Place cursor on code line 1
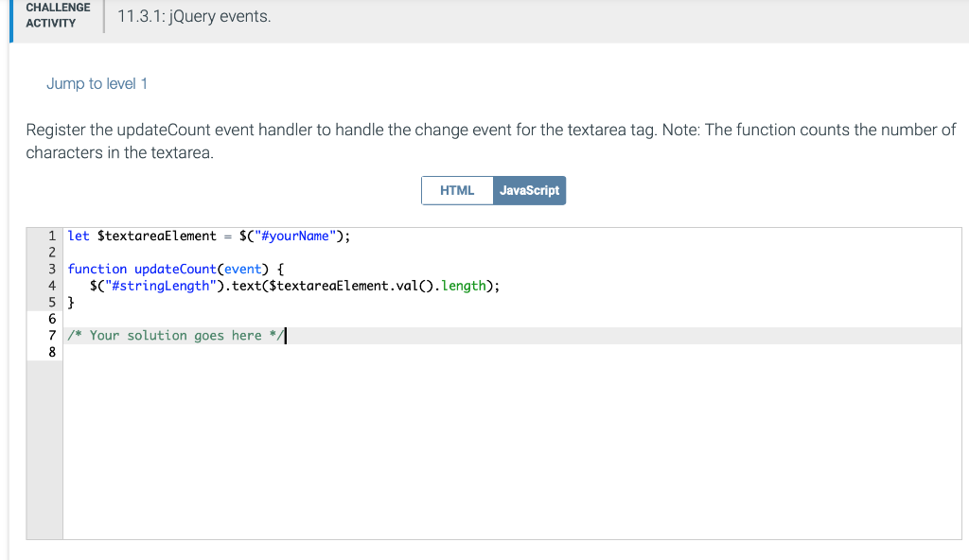Image resolution: width=969 pixels, height=560 pixels. pos(512,236)
